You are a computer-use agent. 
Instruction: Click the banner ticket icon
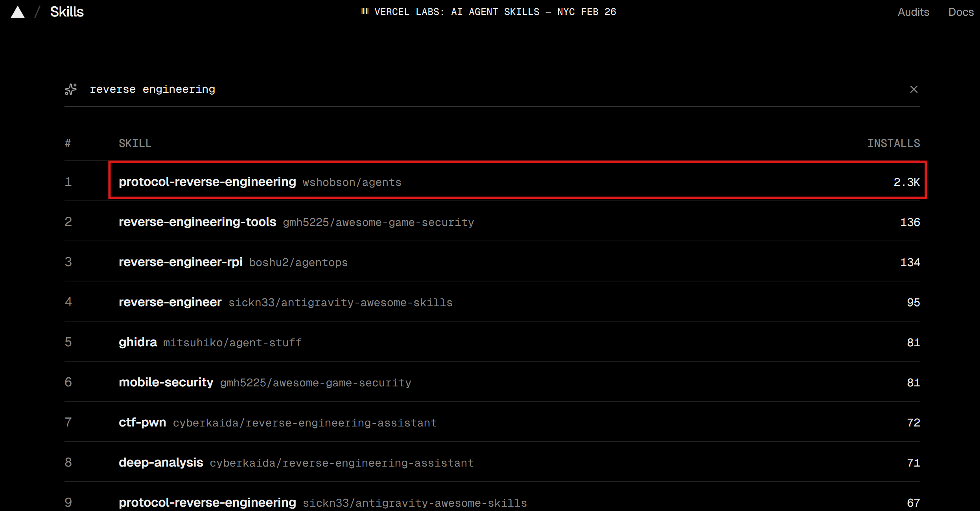click(x=365, y=11)
